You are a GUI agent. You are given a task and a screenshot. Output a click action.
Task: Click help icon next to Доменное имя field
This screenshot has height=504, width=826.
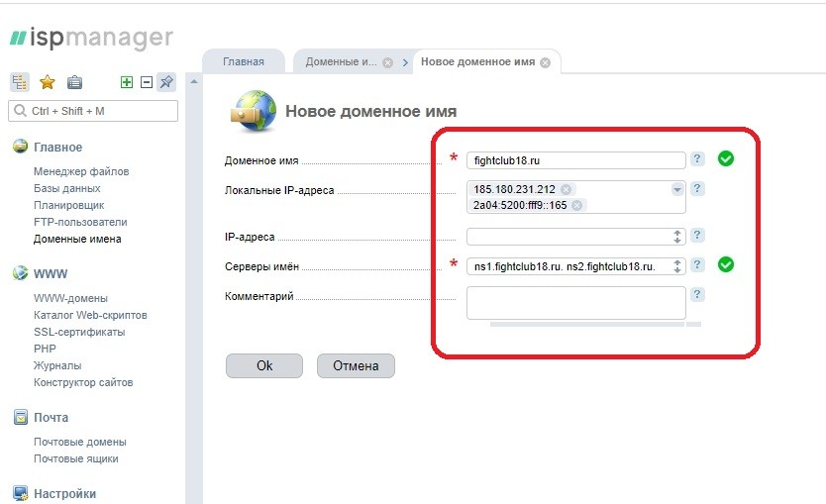pos(698,158)
